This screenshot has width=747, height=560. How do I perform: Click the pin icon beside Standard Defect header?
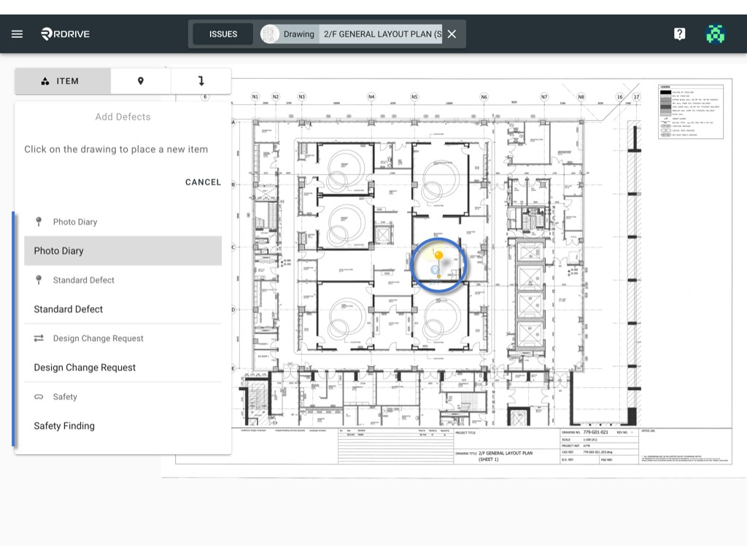(x=39, y=279)
